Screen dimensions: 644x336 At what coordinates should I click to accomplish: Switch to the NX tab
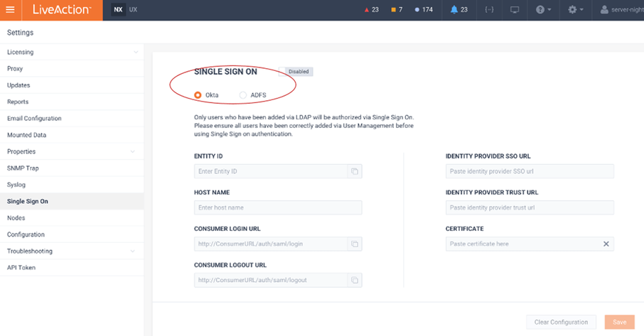[118, 9]
